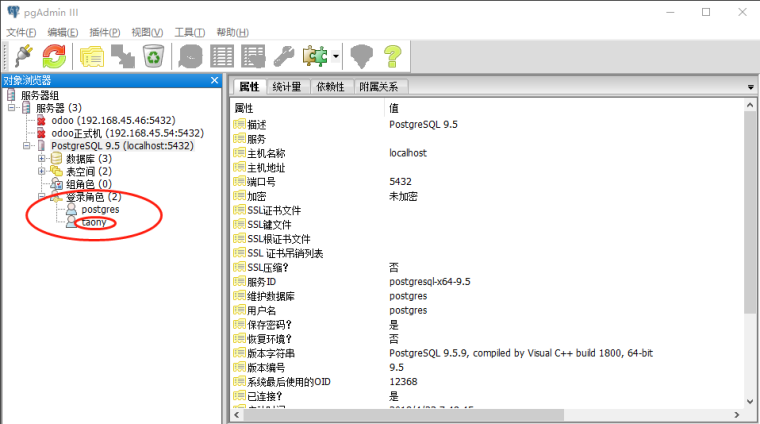This screenshot has height=424, width=760.
Task: Open the 视图(V) menu
Action: coord(147,32)
